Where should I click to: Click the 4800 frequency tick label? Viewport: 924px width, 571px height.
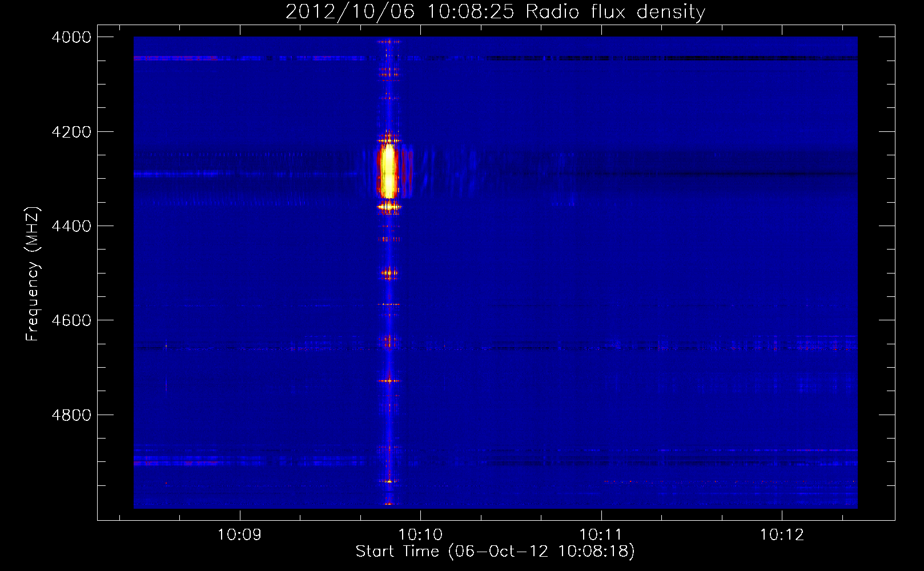click(71, 415)
